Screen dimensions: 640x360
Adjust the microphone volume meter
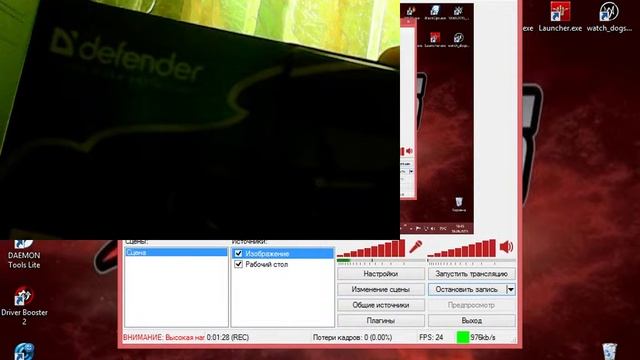[x=371, y=249]
